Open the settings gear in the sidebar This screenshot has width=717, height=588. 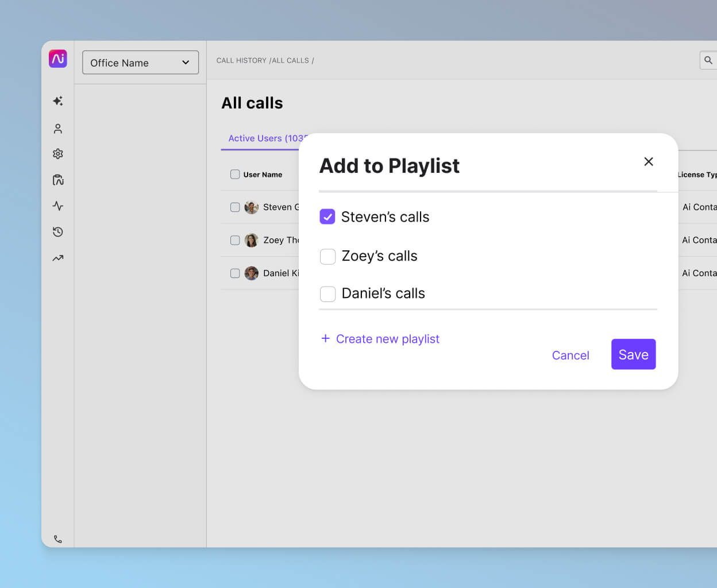click(x=57, y=153)
